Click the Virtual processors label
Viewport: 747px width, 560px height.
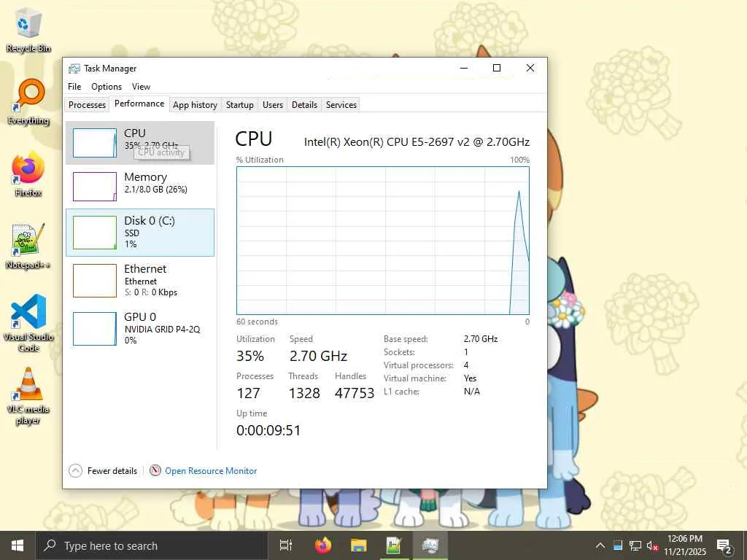pyautogui.click(x=418, y=365)
